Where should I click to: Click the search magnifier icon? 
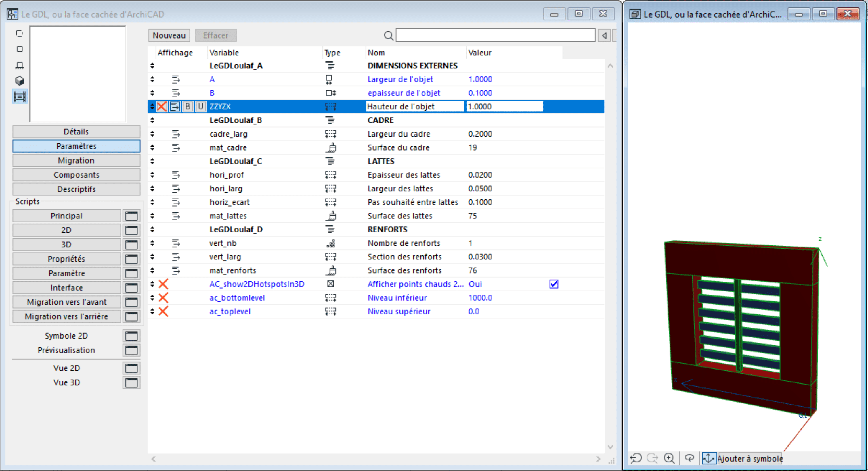[389, 35]
